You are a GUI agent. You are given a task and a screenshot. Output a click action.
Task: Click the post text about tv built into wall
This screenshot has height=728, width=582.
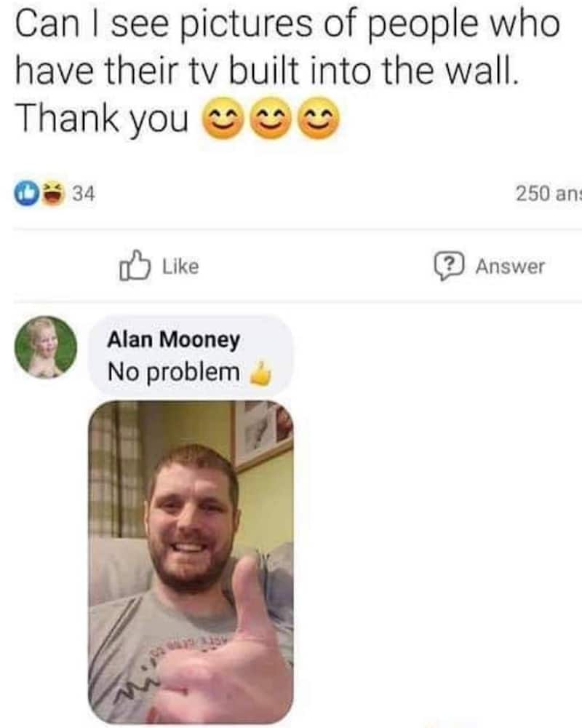[x=288, y=47]
